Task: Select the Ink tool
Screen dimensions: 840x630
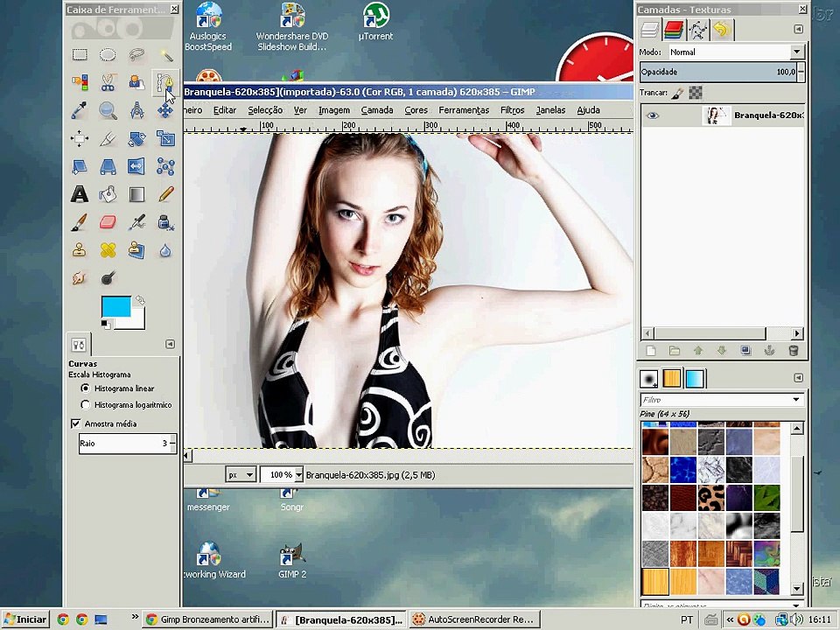Action: tap(165, 221)
